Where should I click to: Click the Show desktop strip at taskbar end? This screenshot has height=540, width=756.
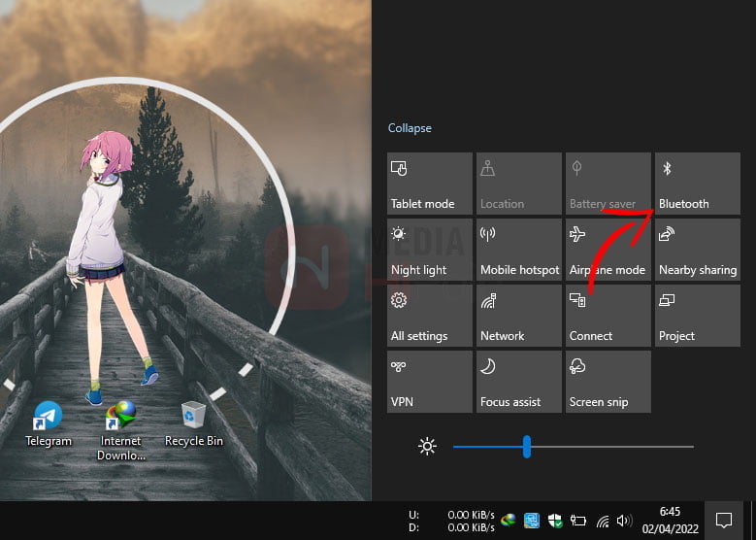click(x=752, y=521)
